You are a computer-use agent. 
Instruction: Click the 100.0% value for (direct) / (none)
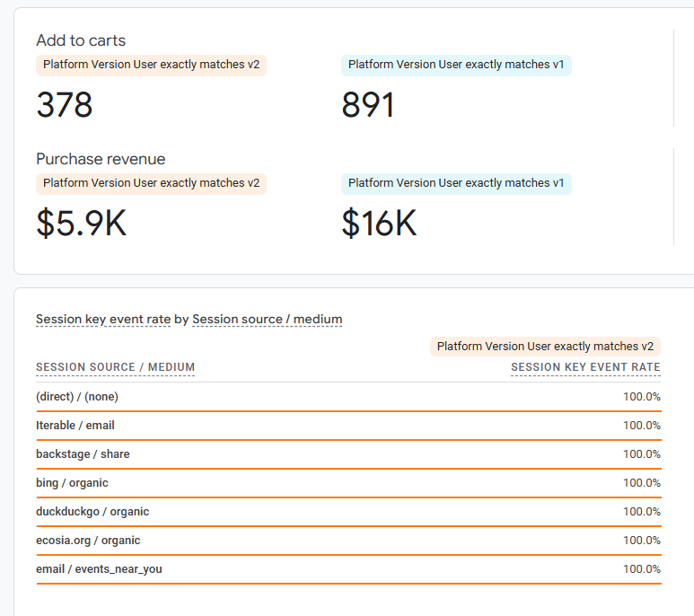(x=642, y=397)
